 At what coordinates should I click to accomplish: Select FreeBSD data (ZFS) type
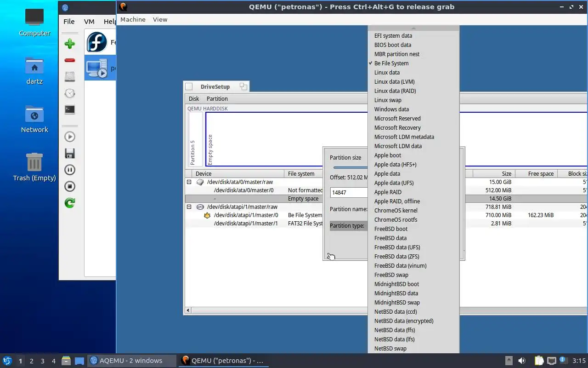pos(413,256)
